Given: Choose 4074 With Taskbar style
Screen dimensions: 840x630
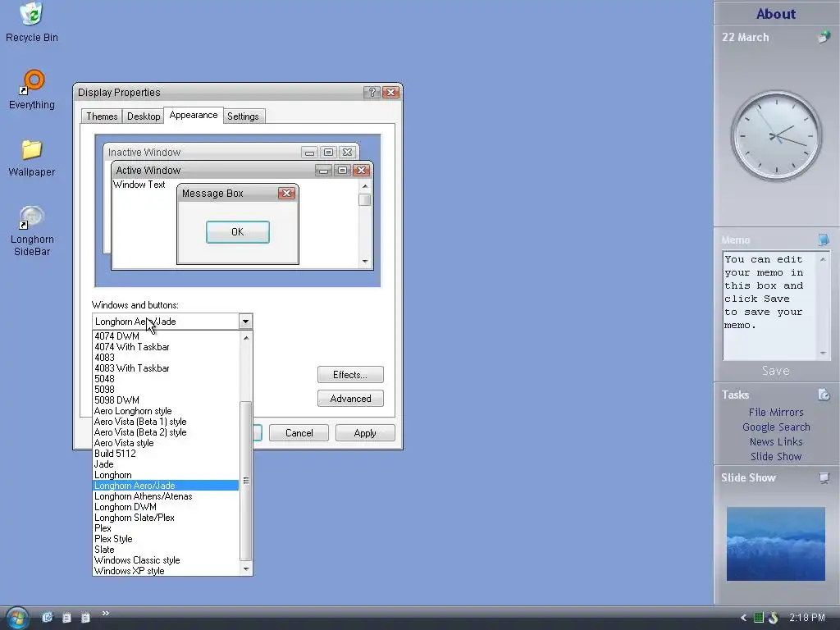Looking at the screenshot, I should [x=166, y=347].
